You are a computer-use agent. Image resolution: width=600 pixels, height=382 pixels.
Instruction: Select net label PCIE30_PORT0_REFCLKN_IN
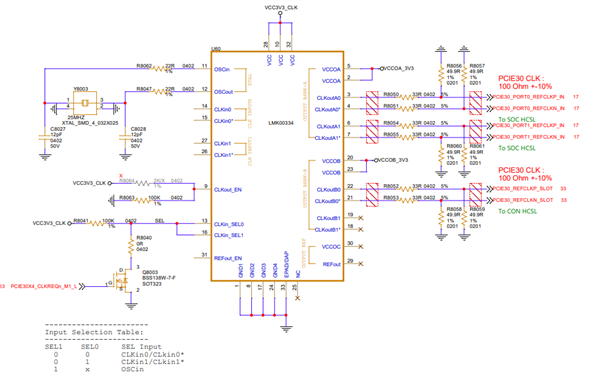(528, 108)
